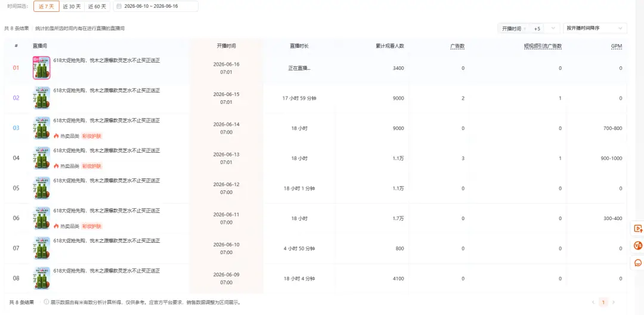The image size is (644, 315).
Task: Click the flame icon in the 2026-06-13 row
Action: (x=56, y=166)
